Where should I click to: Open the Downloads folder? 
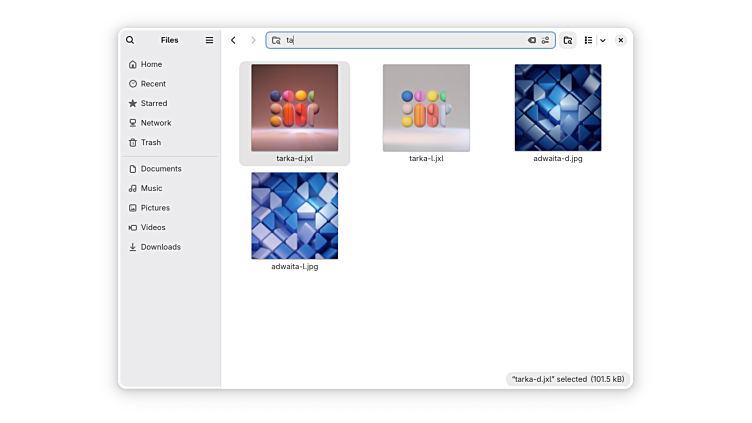tap(160, 247)
